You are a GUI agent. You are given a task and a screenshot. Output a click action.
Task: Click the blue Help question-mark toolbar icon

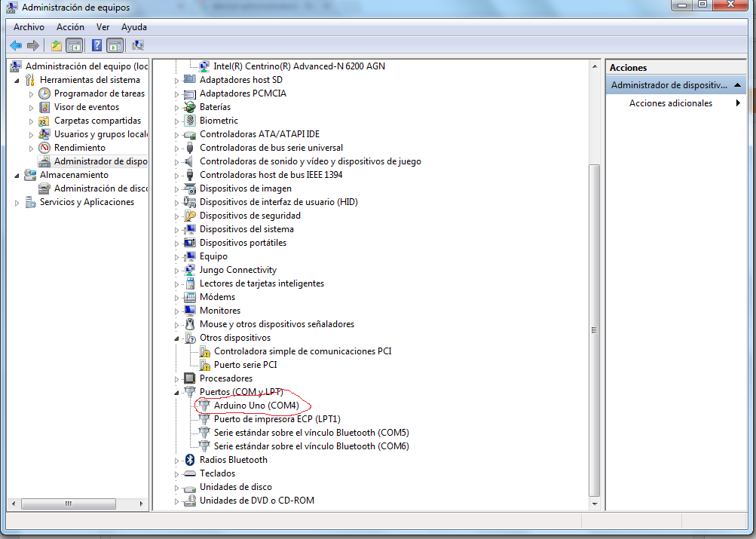pyautogui.click(x=97, y=46)
